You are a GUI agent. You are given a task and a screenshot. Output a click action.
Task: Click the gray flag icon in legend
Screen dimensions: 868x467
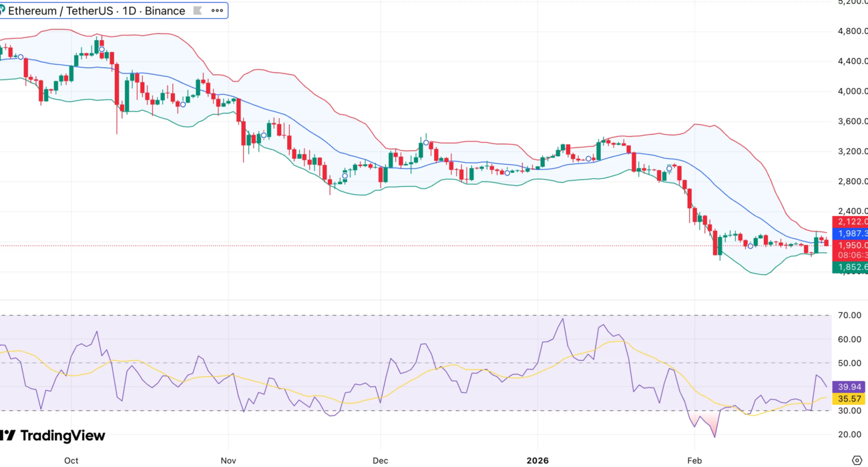(198, 11)
